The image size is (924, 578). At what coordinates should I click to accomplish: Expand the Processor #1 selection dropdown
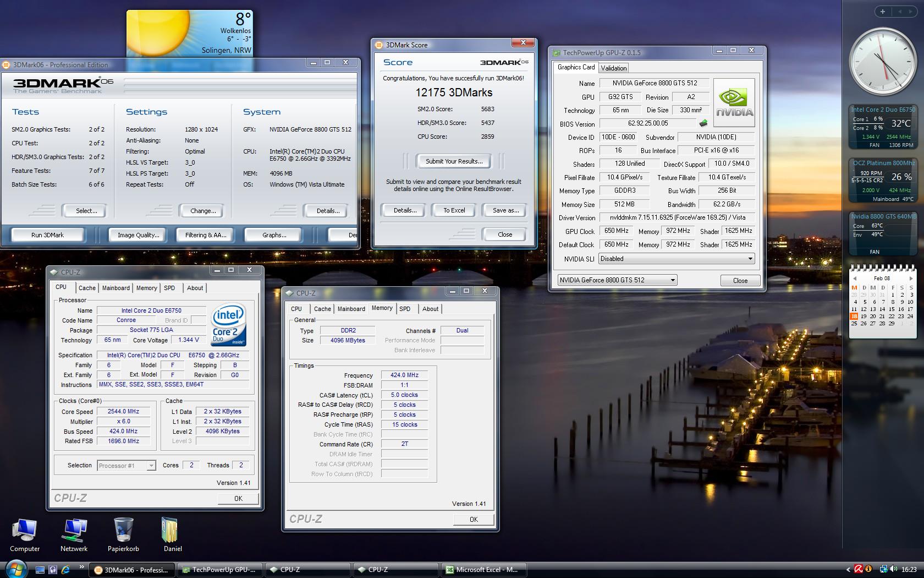coord(151,466)
